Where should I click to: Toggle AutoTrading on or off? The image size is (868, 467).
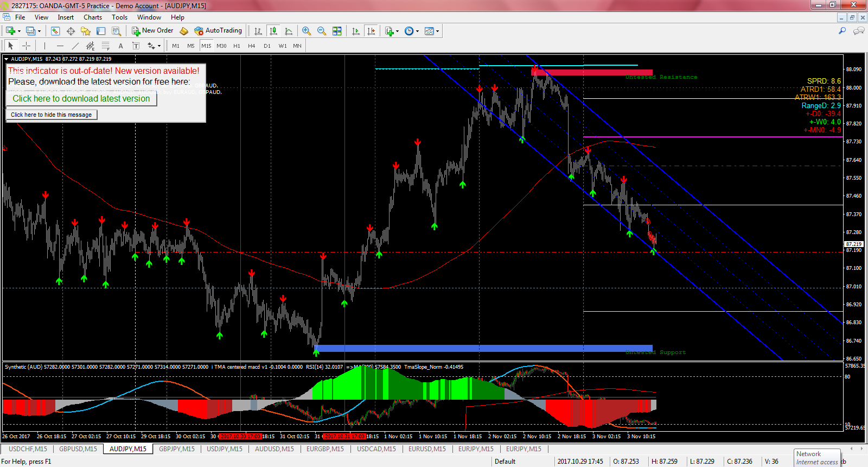(x=218, y=31)
